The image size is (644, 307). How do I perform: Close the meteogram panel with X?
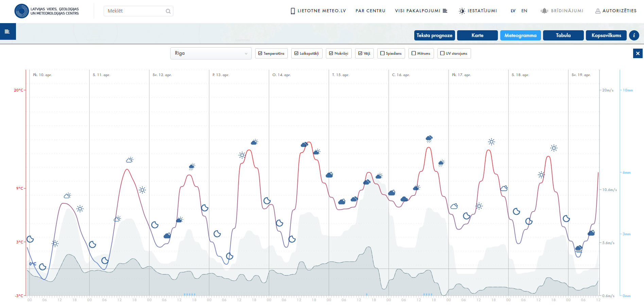point(638,53)
